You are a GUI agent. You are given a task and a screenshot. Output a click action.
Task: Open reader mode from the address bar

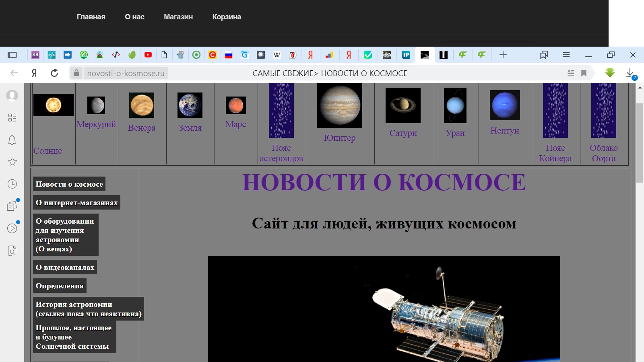point(571,73)
